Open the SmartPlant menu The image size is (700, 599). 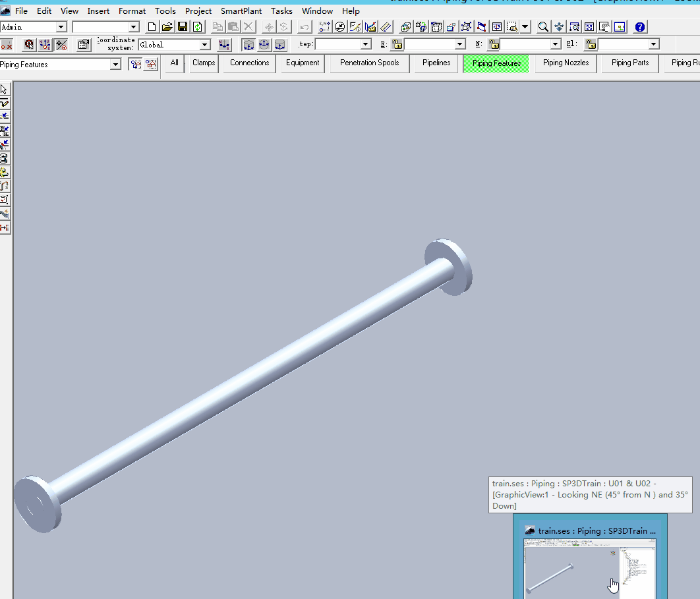point(241,11)
